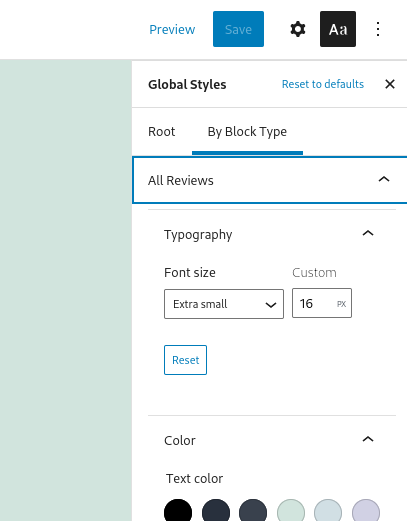Collapse the Color panel
407x521 pixels.
pos(269,440)
